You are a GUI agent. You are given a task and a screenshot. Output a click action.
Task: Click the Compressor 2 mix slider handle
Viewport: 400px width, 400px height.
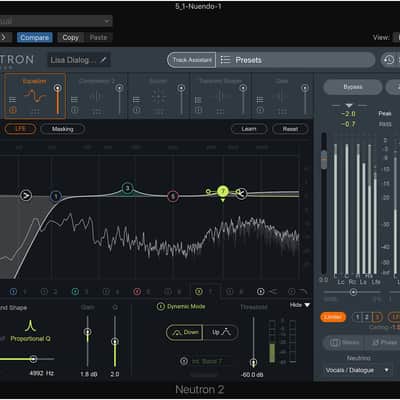coord(119,88)
